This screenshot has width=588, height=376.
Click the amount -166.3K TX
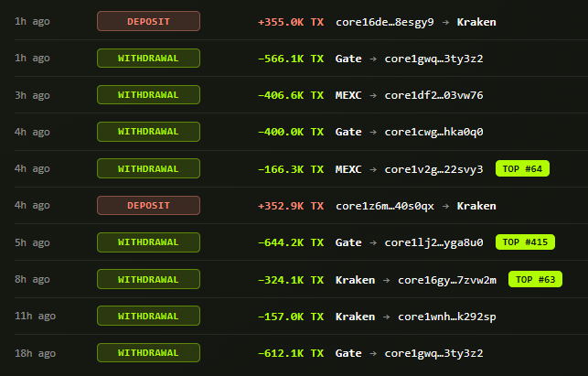tap(291, 169)
